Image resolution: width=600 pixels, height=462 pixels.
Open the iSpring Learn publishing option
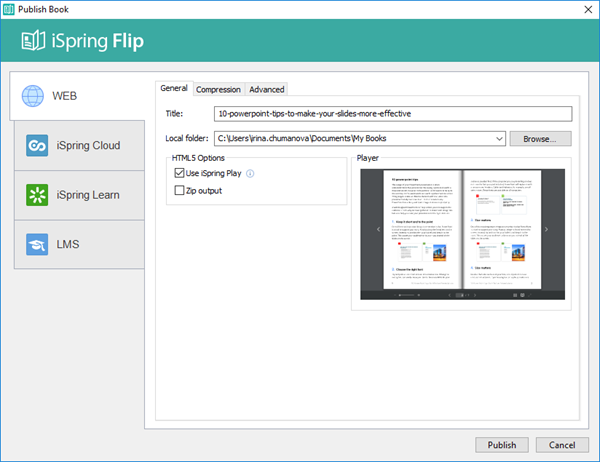pos(78,194)
